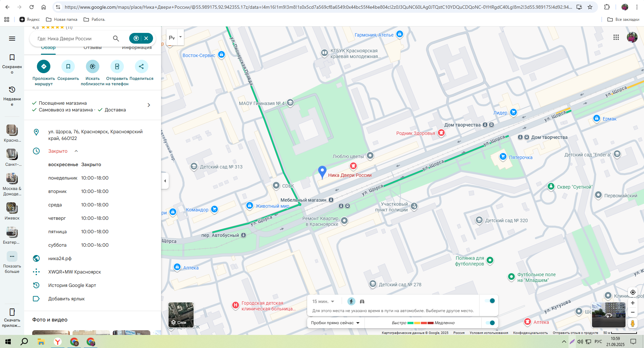
Task: Open the Сохранено saved places panel
Action: click(12, 64)
